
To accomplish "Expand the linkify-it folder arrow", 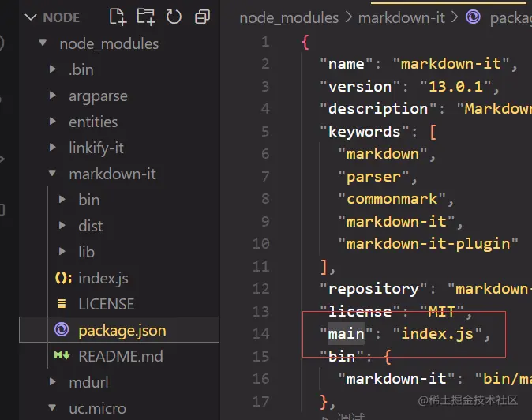I will tap(53, 147).
